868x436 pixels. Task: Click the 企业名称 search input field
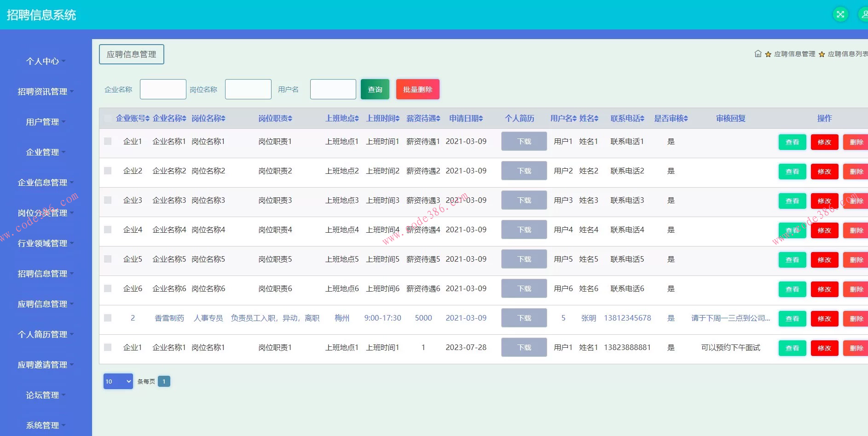[x=163, y=89]
